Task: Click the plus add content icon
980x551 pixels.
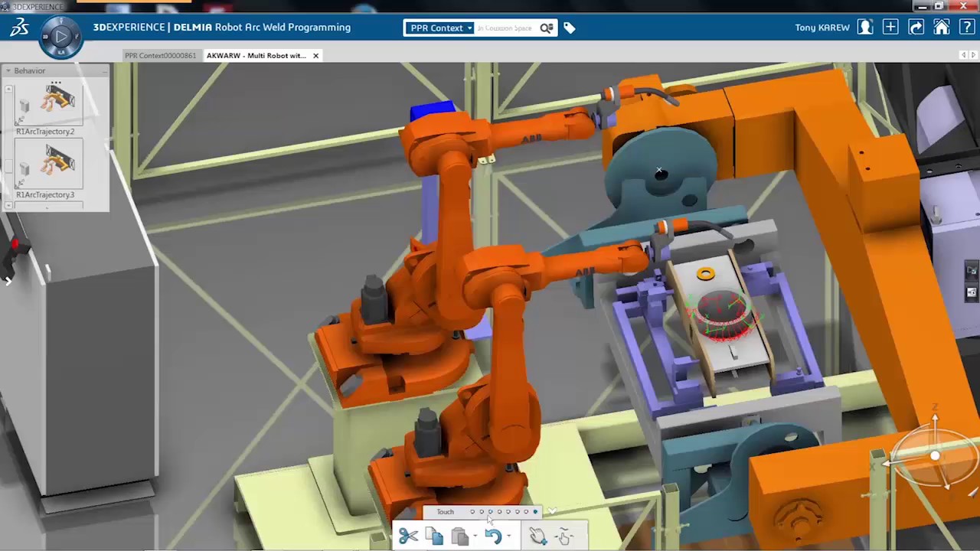Action: point(890,28)
